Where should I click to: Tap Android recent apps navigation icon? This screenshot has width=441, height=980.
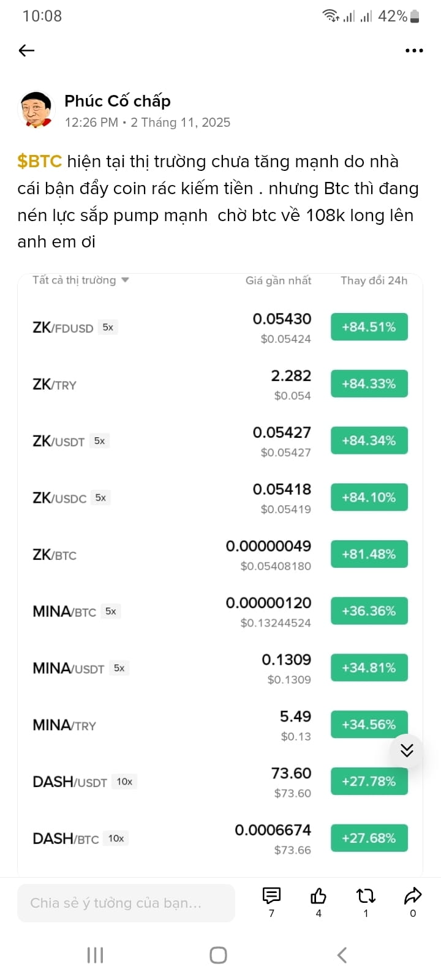(x=95, y=954)
